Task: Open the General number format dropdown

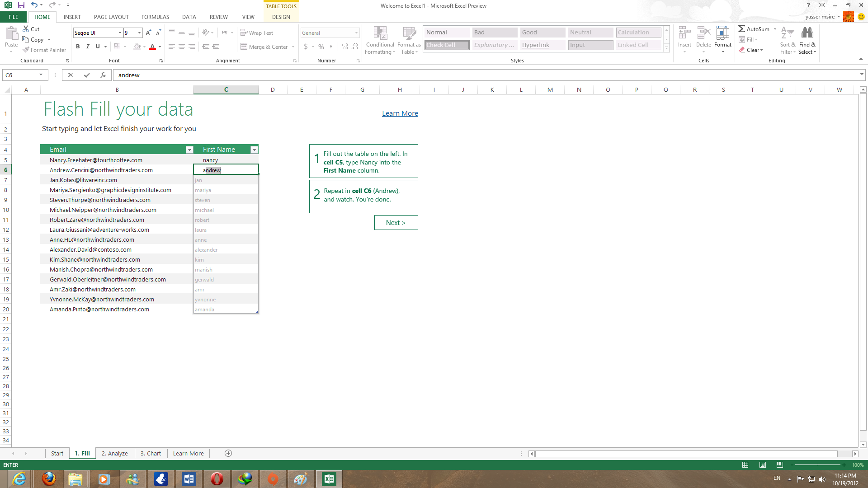Action: (x=356, y=33)
